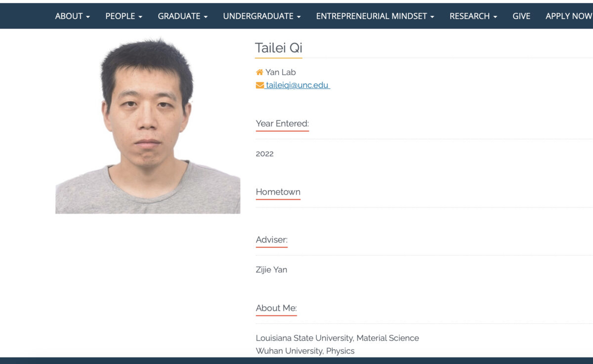
Task: Click the envelope icon before the email
Action: [260, 85]
